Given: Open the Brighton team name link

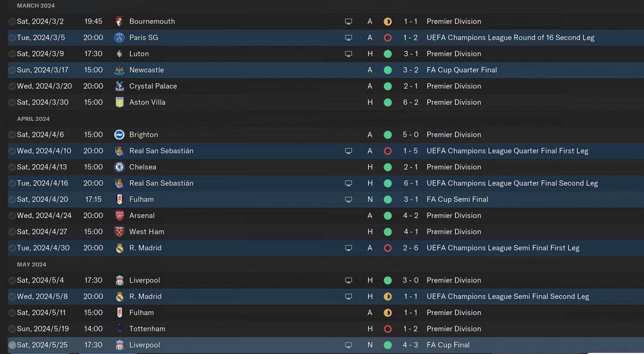Looking at the screenshot, I should pyautogui.click(x=143, y=134).
